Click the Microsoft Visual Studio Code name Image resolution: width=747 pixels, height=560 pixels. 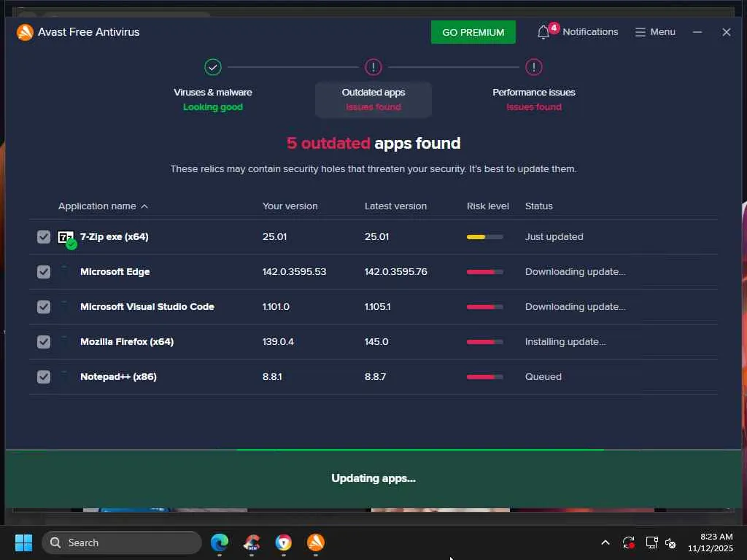pyautogui.click(x=147, y=307)
